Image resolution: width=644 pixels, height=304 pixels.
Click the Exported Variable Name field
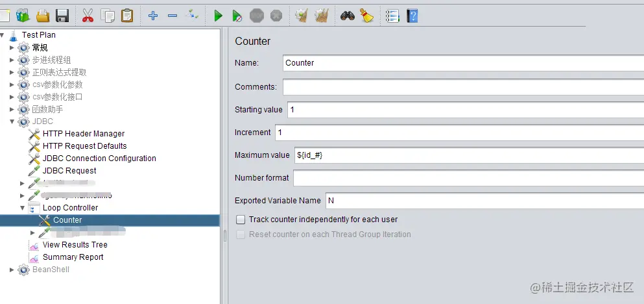pyautogui.click(x=484, y=200)
